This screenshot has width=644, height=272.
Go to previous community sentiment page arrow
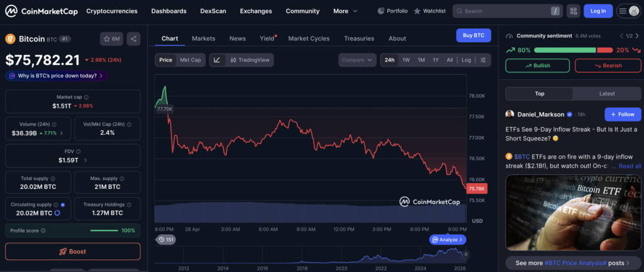tap(621, 36)
